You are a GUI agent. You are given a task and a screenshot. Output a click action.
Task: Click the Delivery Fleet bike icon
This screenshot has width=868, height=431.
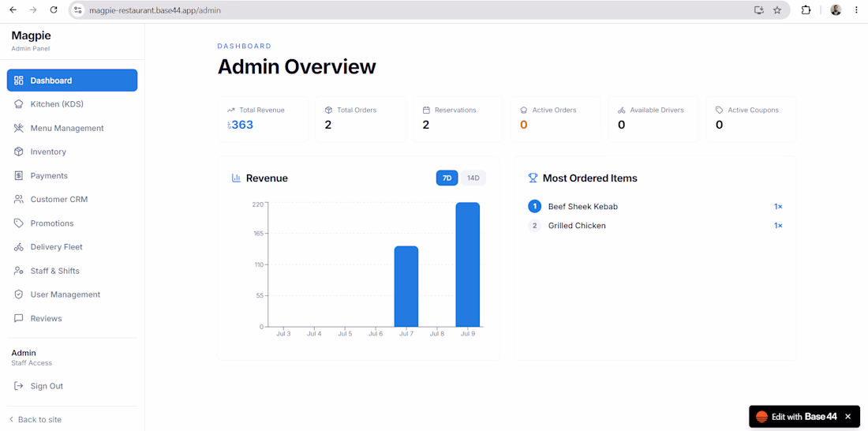pyautogui.click(x=19, y=247)
